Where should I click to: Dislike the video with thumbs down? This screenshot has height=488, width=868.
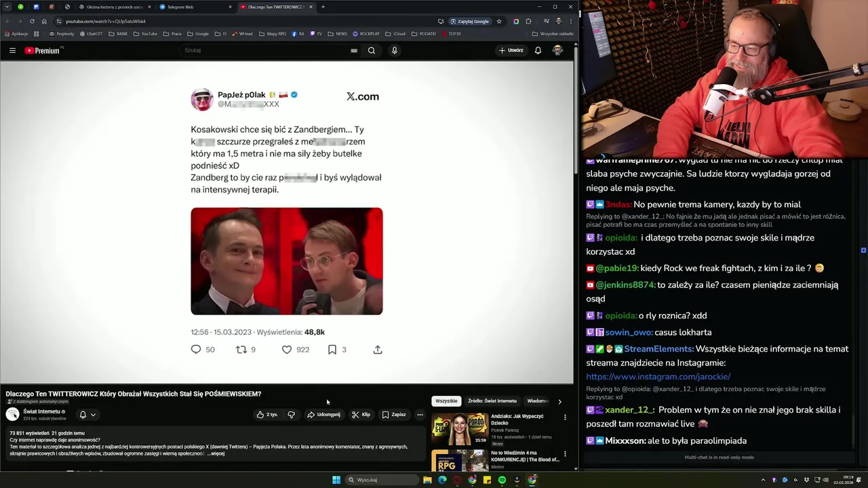coord(291,414)
